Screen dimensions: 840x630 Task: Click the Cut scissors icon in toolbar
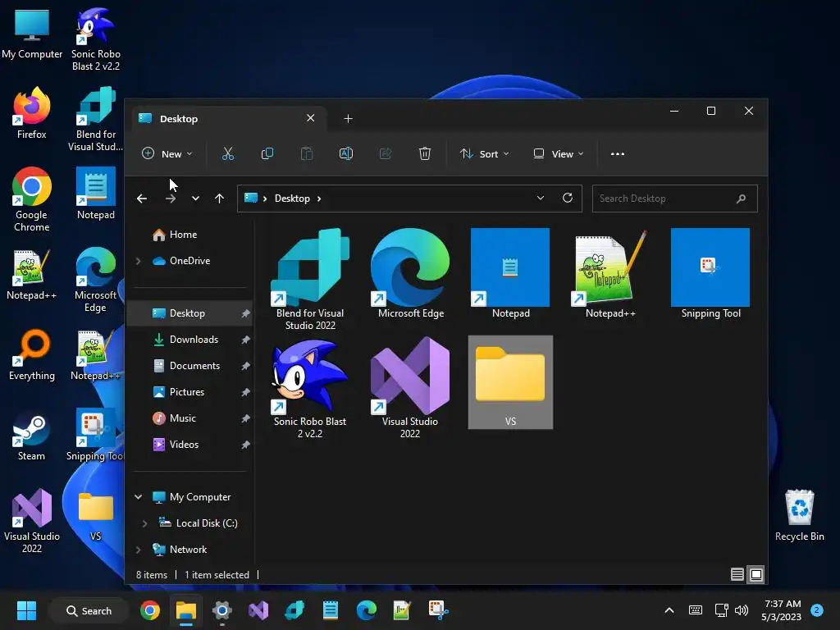tap(228, 153)
